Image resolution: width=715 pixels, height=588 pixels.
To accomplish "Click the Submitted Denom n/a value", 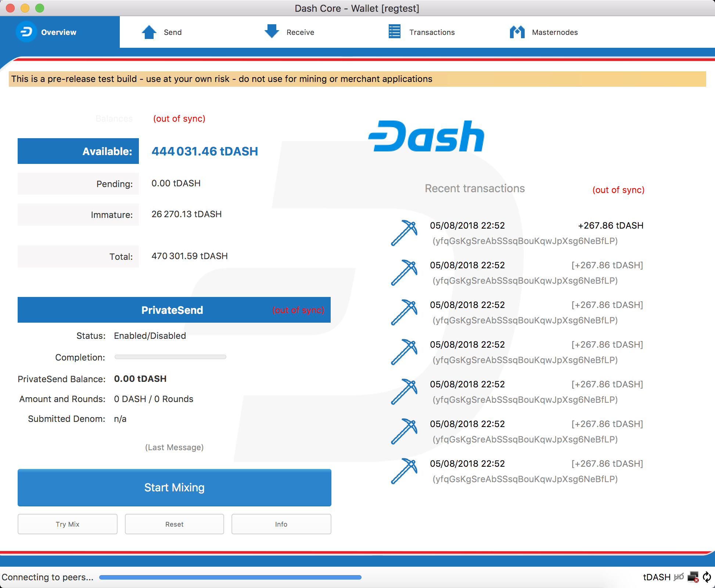I will [x=120, y=419].
